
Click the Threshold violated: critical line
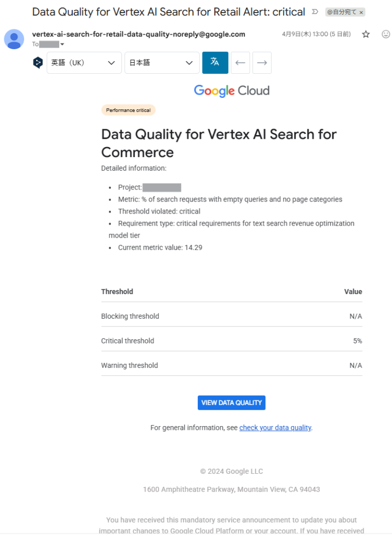click(159, 211)
